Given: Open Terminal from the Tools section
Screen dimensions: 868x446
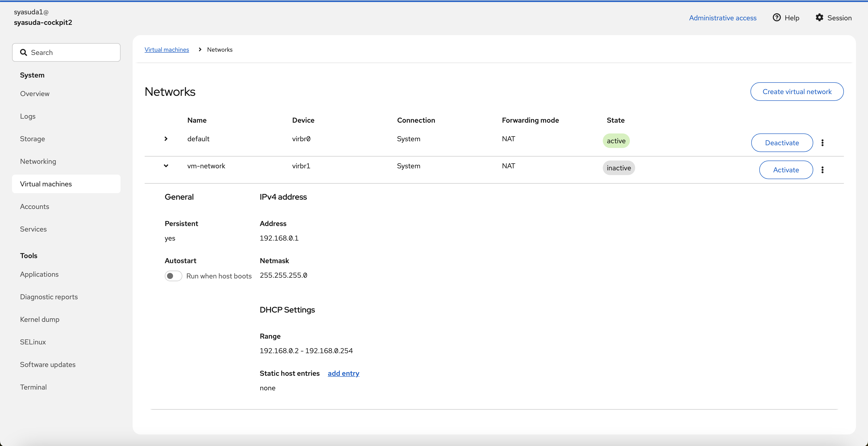Looking at the screenshot, I should pos(33,387).
